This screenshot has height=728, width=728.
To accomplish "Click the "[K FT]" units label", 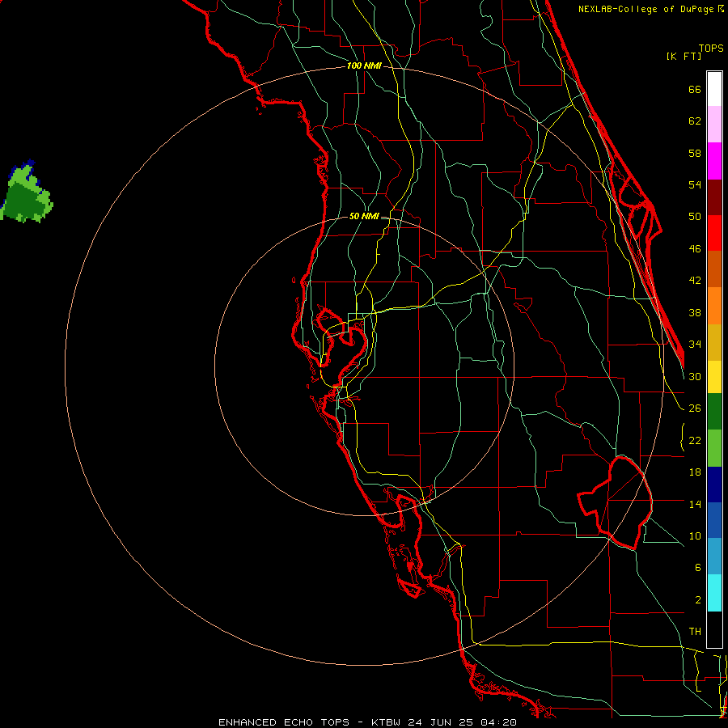I will pyautogui.click(x=684, y=56).
